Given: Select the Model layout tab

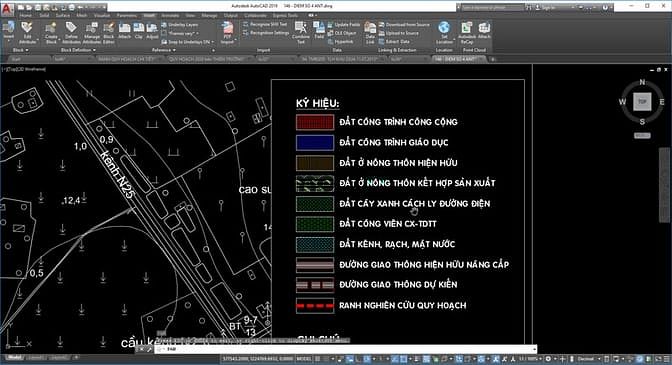Looking at the screenshot, I should pyautogui.click(x=14, y=358).
